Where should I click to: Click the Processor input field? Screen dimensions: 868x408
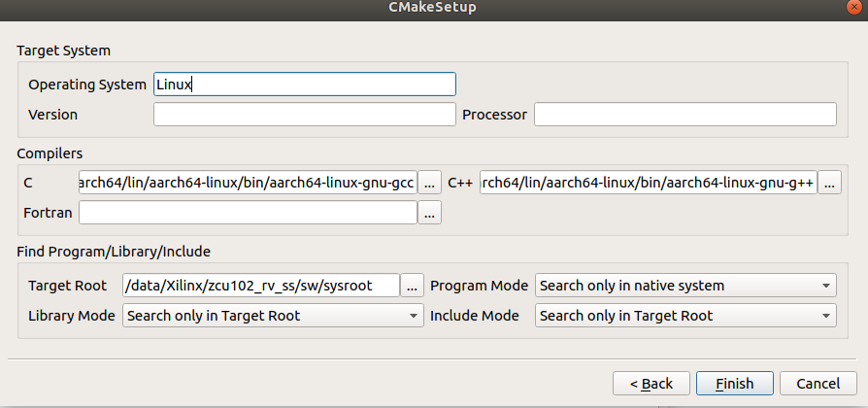[x=684, y=114]
